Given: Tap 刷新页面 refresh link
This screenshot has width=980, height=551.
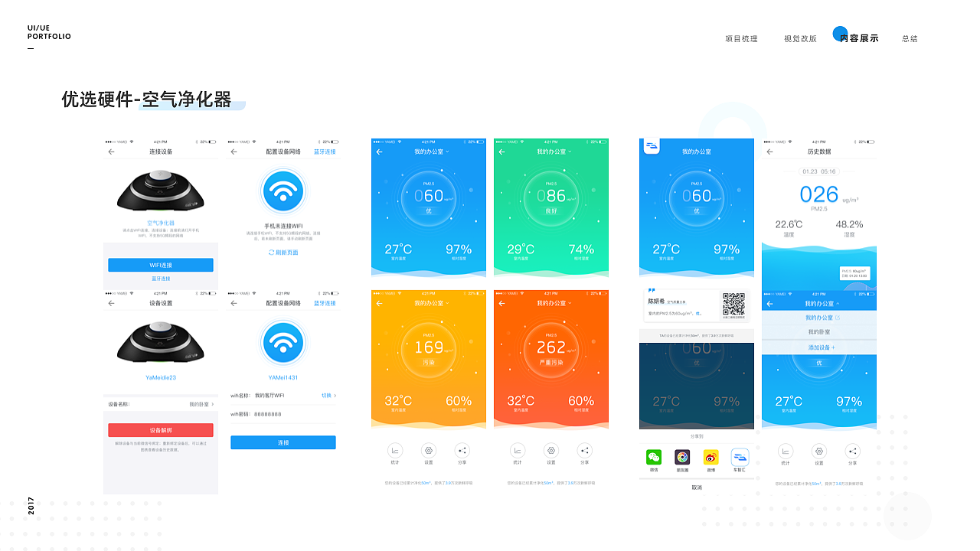Looking at the screenshot, I should (283, 253).
